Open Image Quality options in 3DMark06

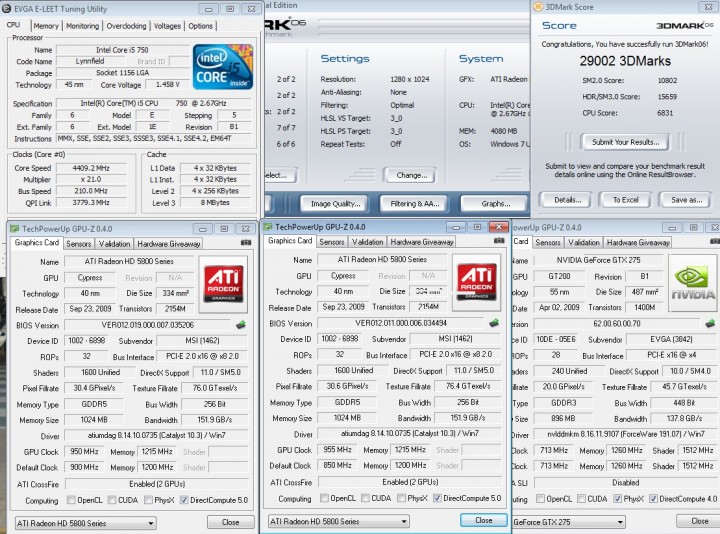point(335,203)
